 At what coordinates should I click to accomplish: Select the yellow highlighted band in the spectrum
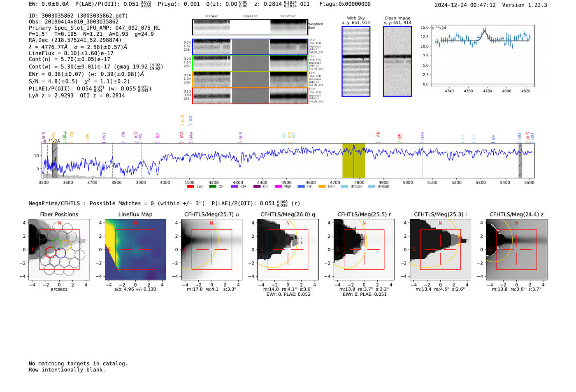pyautogui.click(x=354, y=160)
